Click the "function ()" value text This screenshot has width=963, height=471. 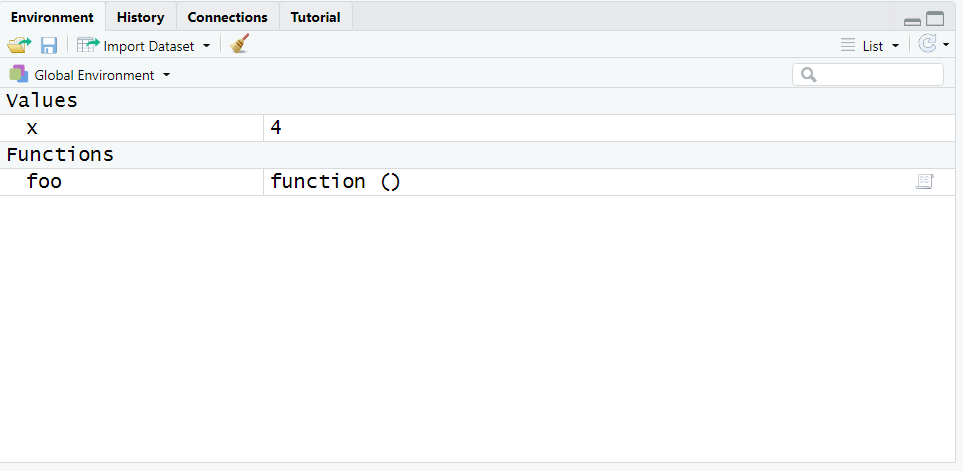click(x=335, y=182)
